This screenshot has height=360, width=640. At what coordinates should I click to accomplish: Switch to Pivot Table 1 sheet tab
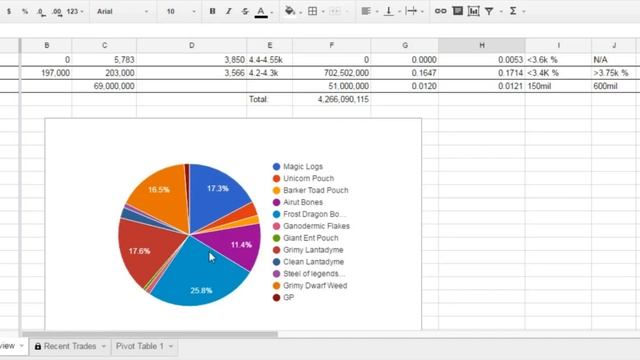point(139,346)
